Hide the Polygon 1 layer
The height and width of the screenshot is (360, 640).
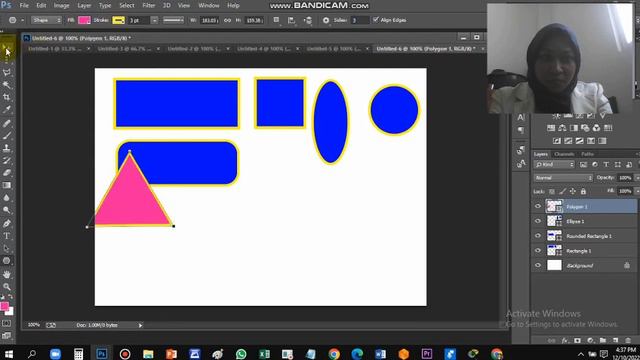538,207
